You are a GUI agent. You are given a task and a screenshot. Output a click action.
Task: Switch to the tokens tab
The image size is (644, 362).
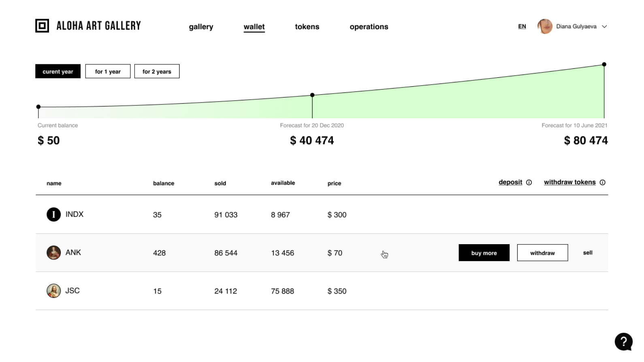coord(307,27)
